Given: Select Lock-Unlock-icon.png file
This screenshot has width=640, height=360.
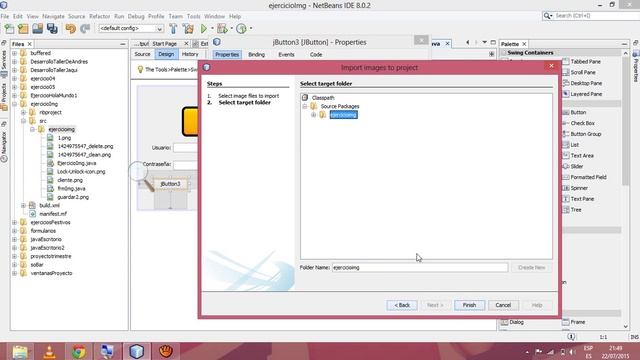Looking at the screenshot, I should (81, 171).
